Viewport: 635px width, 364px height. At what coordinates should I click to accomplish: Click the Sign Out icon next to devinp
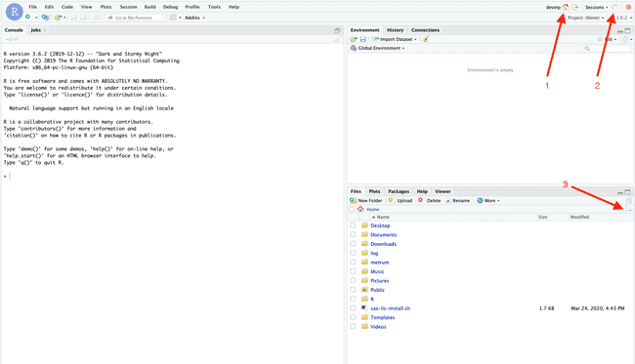coord(575,7)
